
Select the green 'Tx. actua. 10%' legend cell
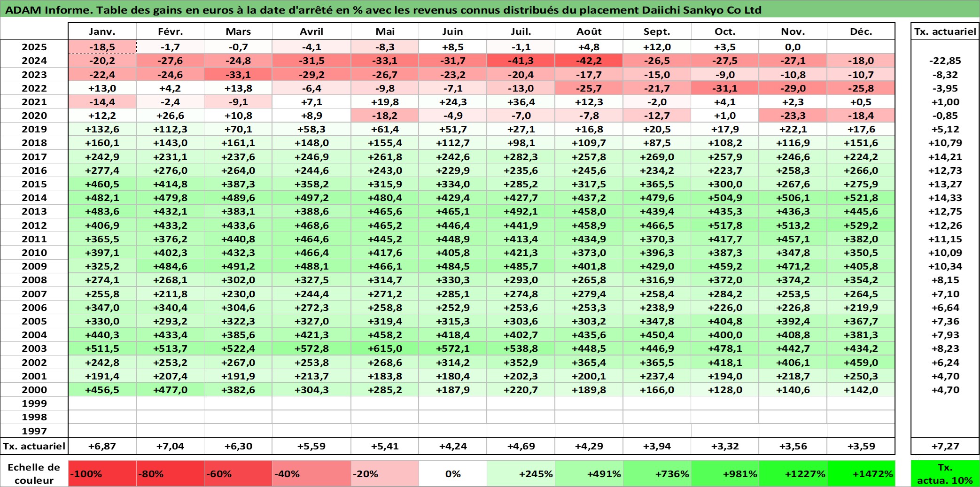coord(945,473)
